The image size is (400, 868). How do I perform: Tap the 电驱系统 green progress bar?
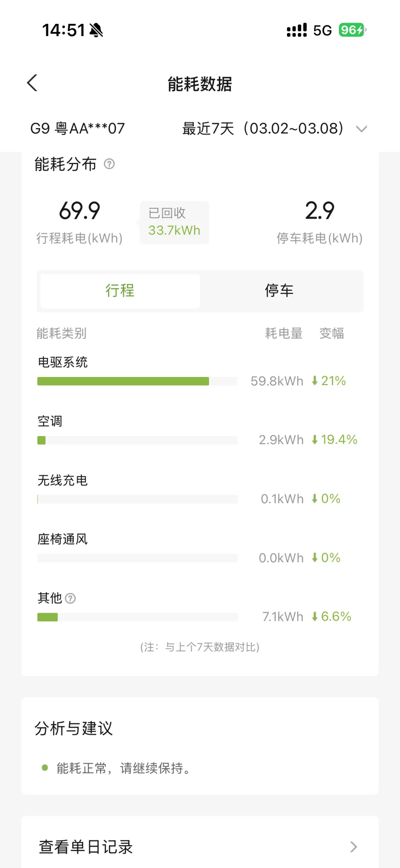123,382
